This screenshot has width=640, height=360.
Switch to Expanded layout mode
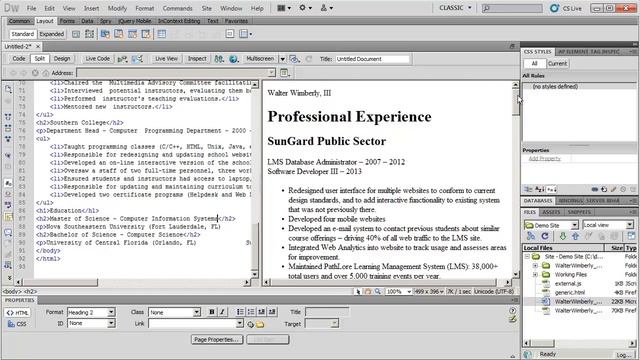click(x=52, y=34)
